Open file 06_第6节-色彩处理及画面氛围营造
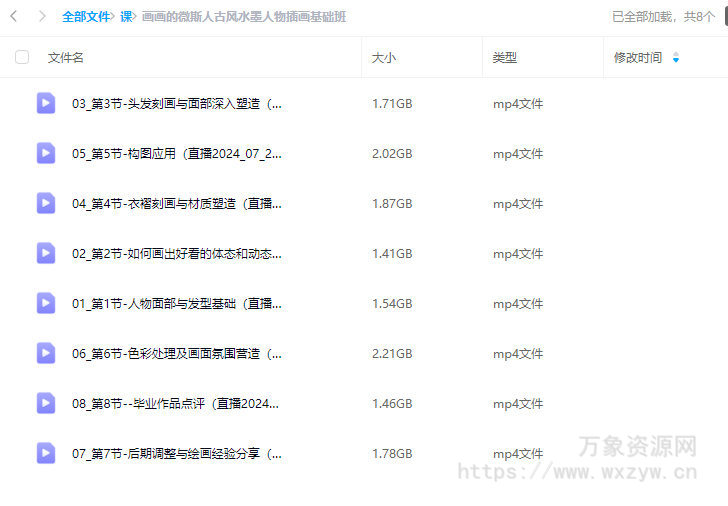This screenshot has width=728, height=506. pos(177,354)
